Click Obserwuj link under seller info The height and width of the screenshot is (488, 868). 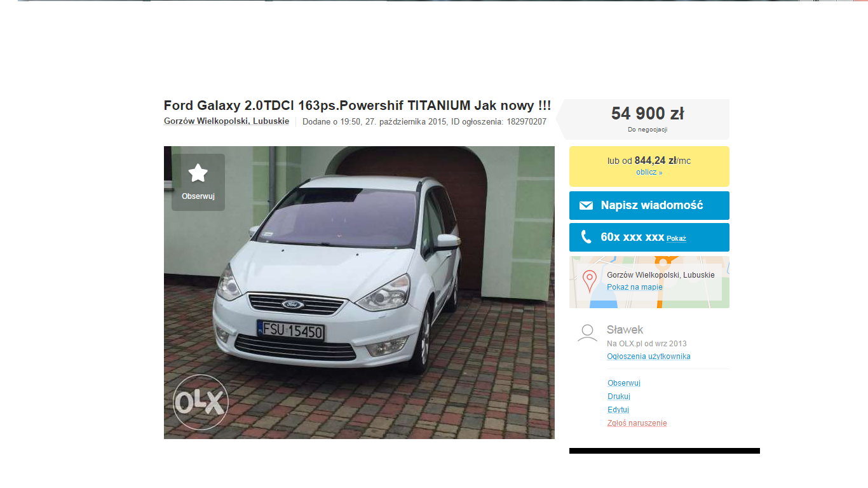coord(623,383)
